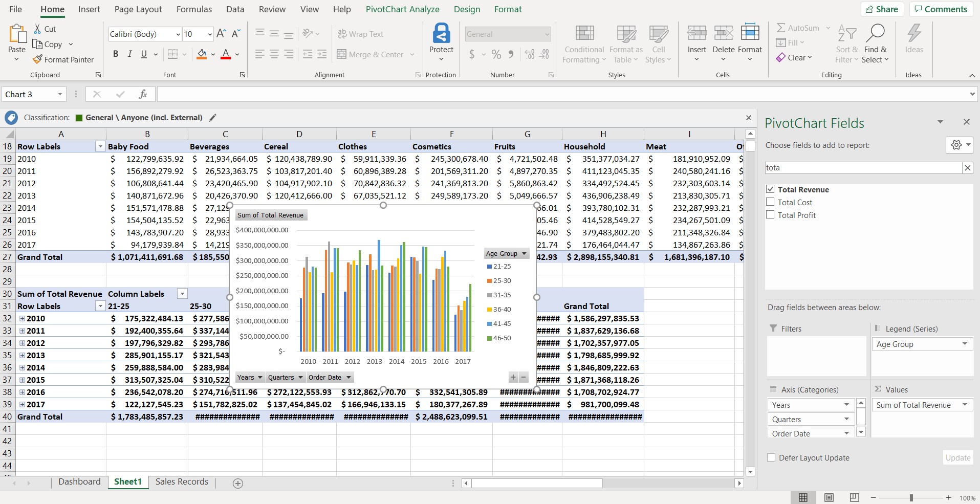Clear the field search box text
The height and width of the screenshot is (504, 980).
click(x=967, y=167)
